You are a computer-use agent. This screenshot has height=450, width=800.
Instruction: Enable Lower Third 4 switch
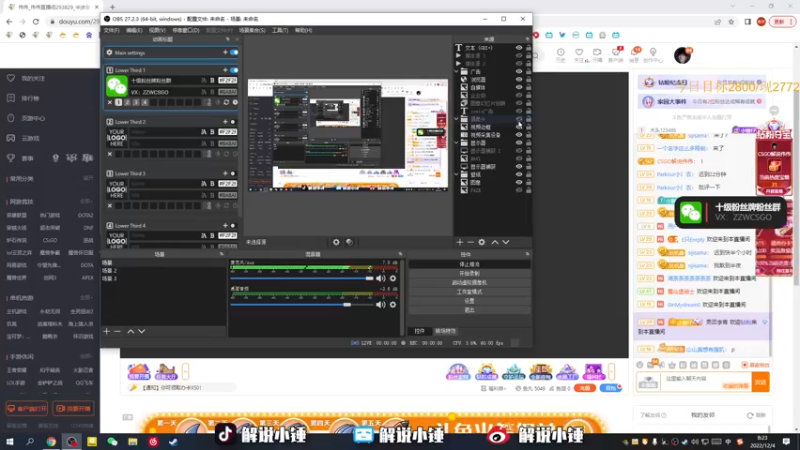click(x=233, y=226)
